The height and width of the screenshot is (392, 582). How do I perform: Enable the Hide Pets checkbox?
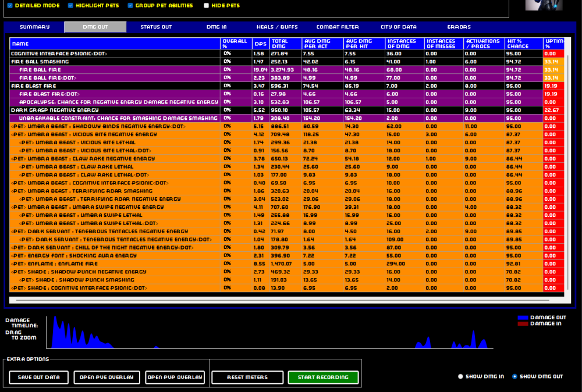coord(207,6)
